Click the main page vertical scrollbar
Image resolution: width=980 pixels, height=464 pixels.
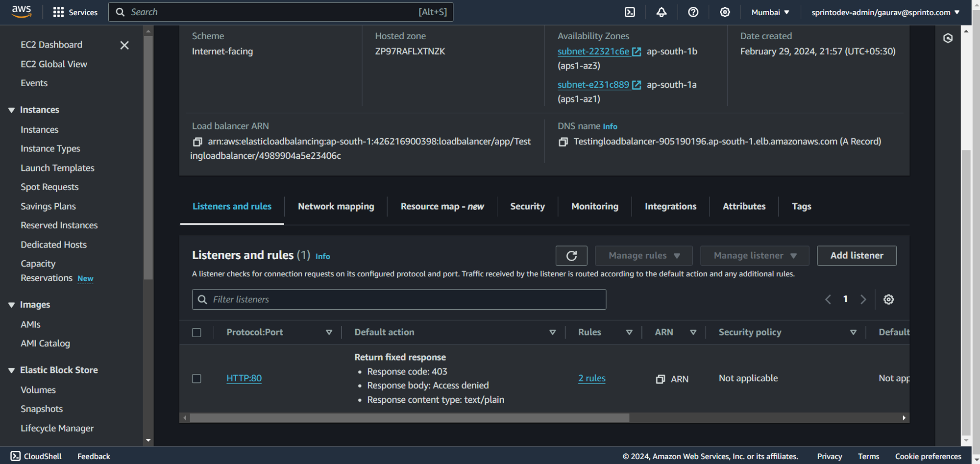point(966,292)
